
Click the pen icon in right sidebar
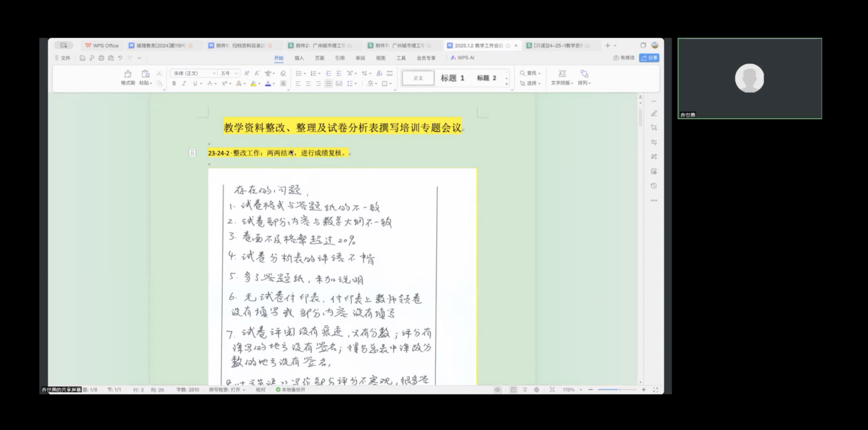click(x=654, y=114)
